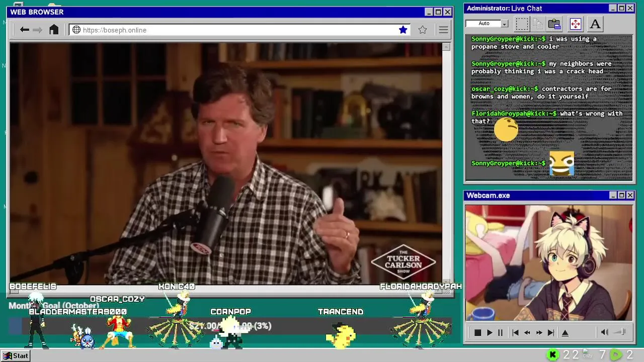Viewport: 644px width, 362px height.
Task: Fast forward in Webcam.exe
Action: click(539, 332)
